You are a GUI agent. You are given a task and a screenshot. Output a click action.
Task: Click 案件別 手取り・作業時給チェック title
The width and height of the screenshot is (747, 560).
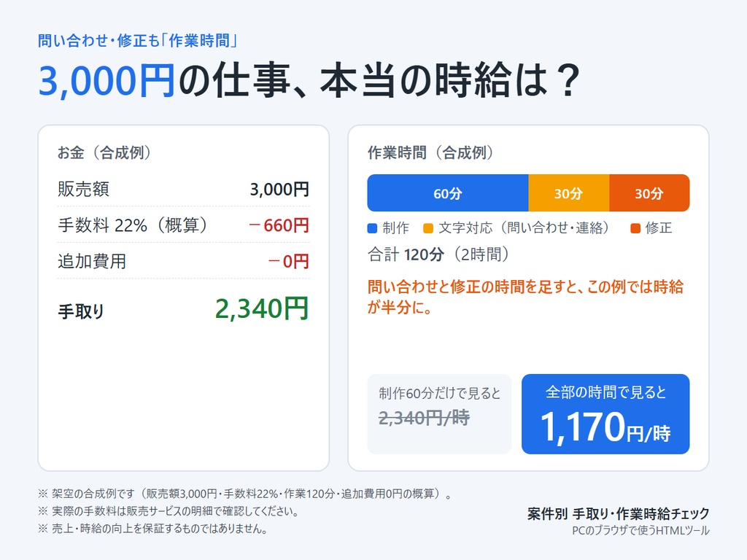619,514
